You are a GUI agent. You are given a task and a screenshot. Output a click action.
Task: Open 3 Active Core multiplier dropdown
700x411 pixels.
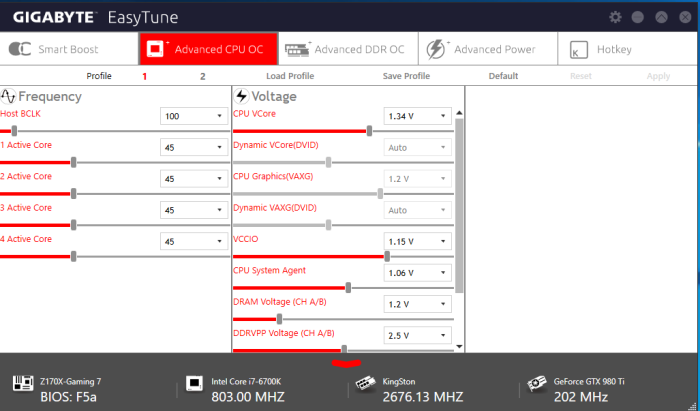click(x=194, y=210)
